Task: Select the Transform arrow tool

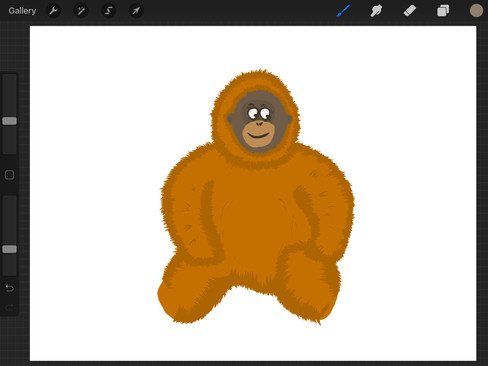Action: [x=136, y=11]
